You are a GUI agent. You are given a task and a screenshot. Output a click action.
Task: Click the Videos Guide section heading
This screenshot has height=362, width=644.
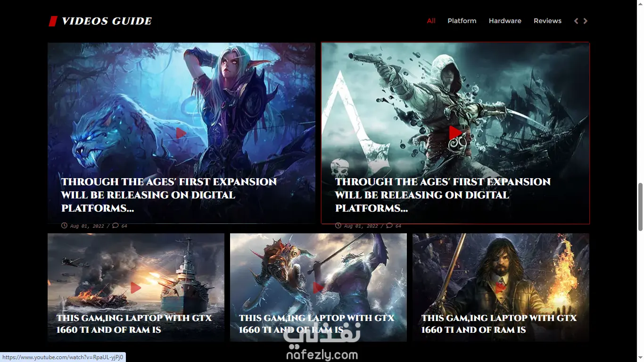pos(107,21)
